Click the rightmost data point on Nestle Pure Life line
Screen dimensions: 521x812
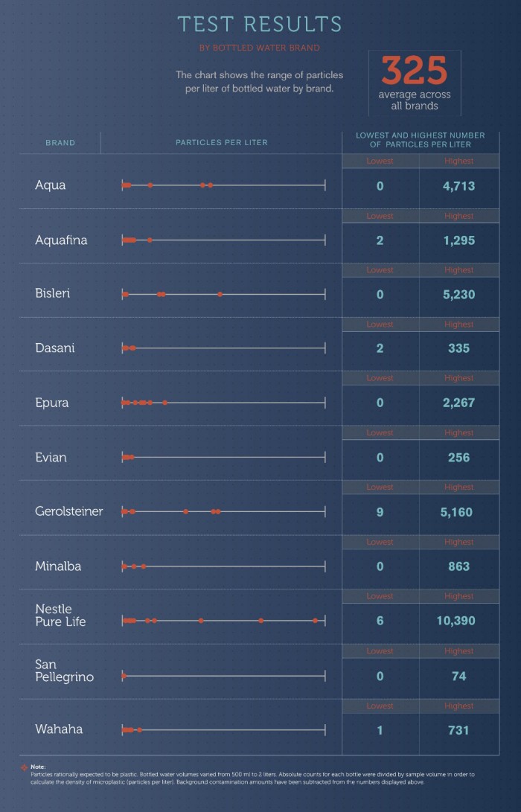pyautogui.click(x=316, y=620)
